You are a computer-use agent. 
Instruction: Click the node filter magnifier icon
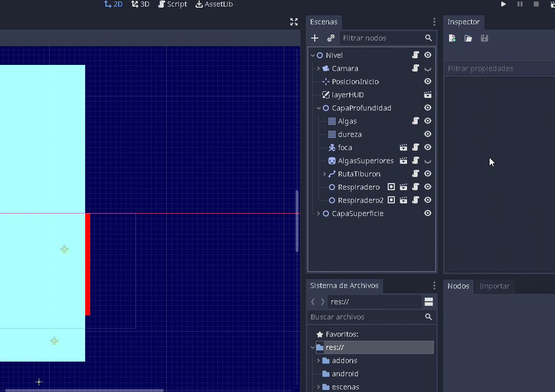[x=428, y=38]
